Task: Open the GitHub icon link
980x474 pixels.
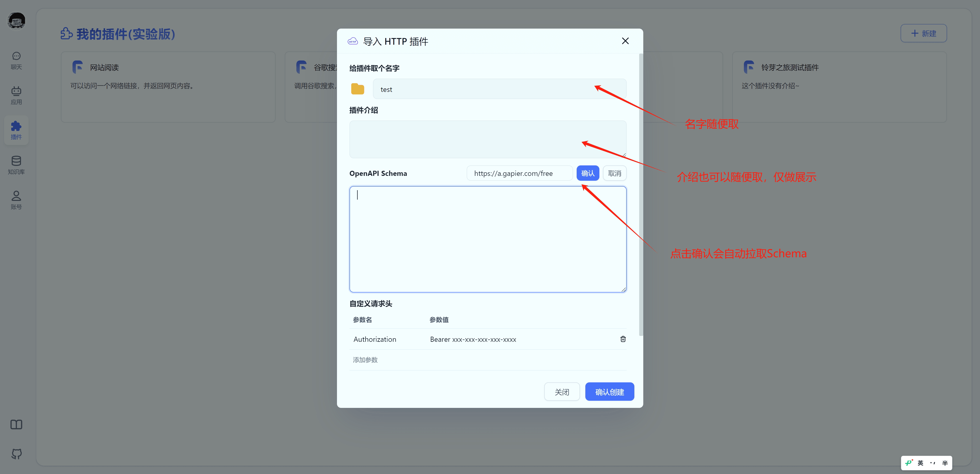Action: [16, 454]
